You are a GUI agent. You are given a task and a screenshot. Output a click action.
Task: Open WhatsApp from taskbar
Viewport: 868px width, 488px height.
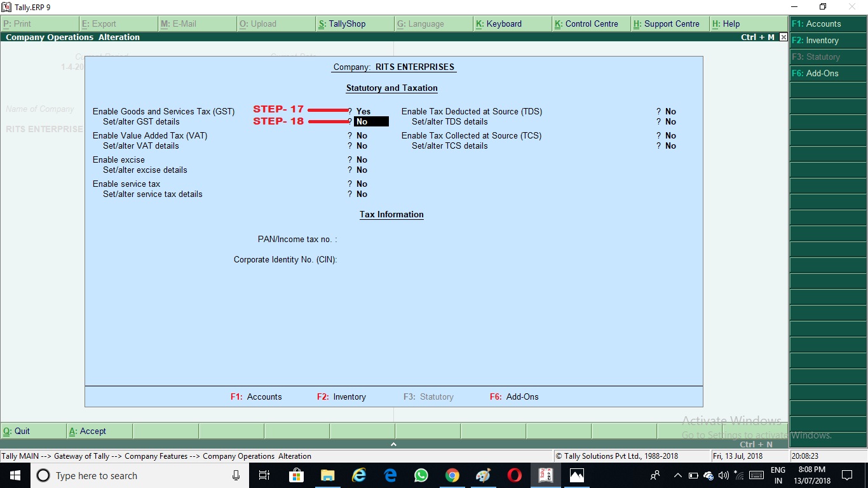(x=421, y=475)
